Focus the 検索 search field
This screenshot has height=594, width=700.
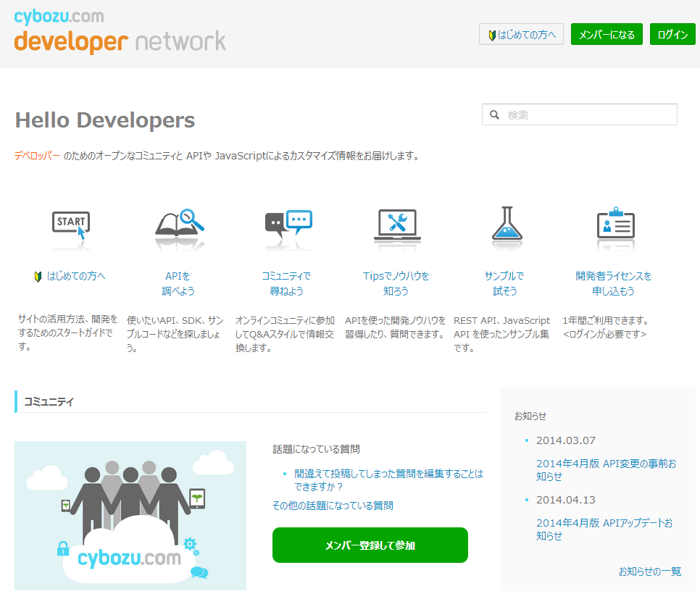point(580,114)
